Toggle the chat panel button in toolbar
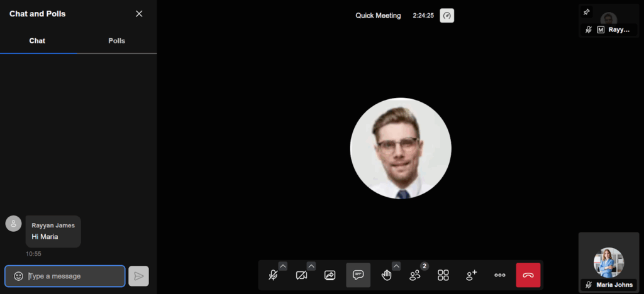This screenshot has width=644, height=294. [358, 275]
